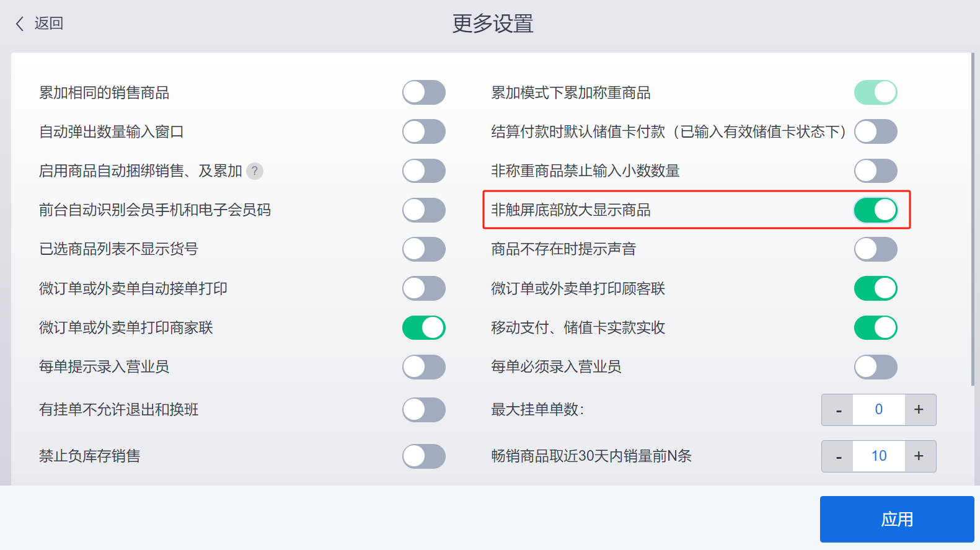
Task: Go back via 返回 link
Action: 39,24
